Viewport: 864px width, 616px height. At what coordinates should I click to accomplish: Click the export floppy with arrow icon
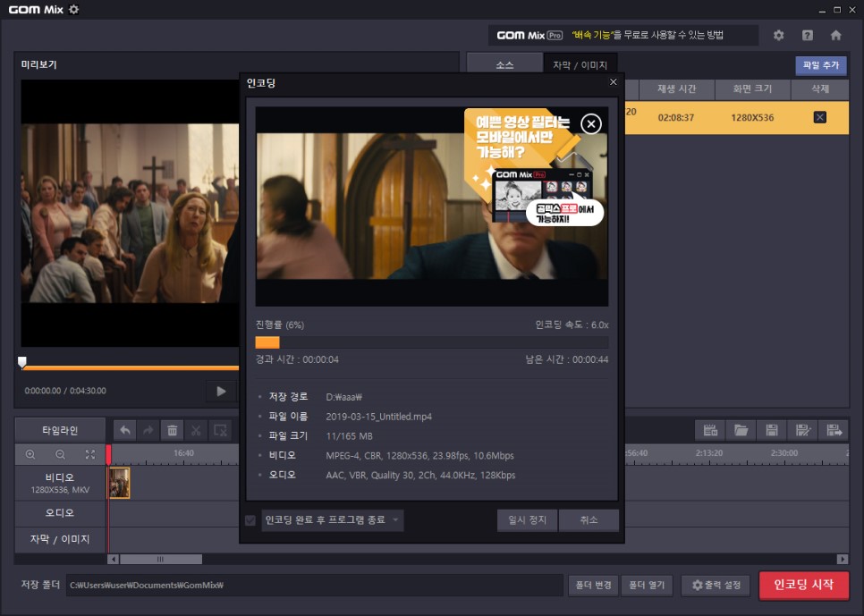pyautogui.click(x=834, y=430)
